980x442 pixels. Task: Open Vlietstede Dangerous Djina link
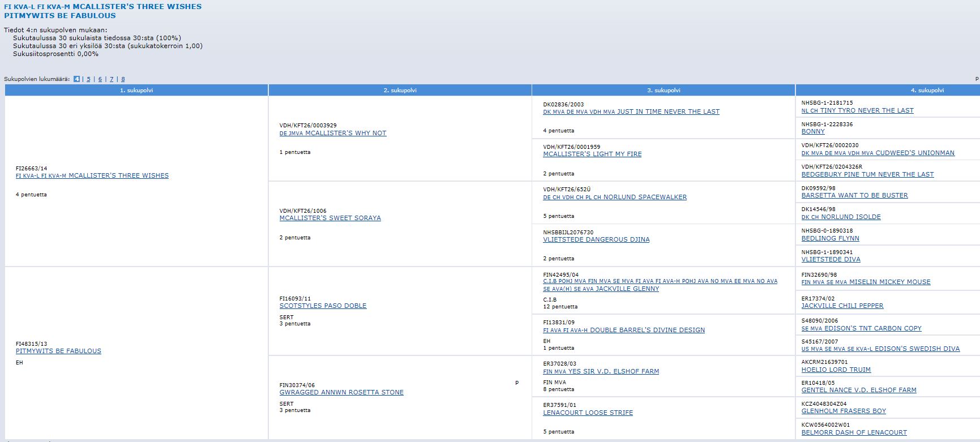coord(596,239)
